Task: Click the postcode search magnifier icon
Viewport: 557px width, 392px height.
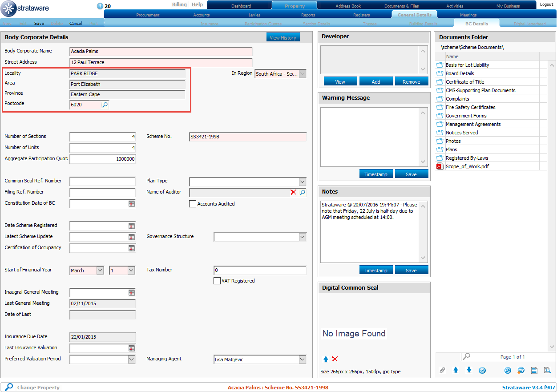Action: (x=105, y=105)
